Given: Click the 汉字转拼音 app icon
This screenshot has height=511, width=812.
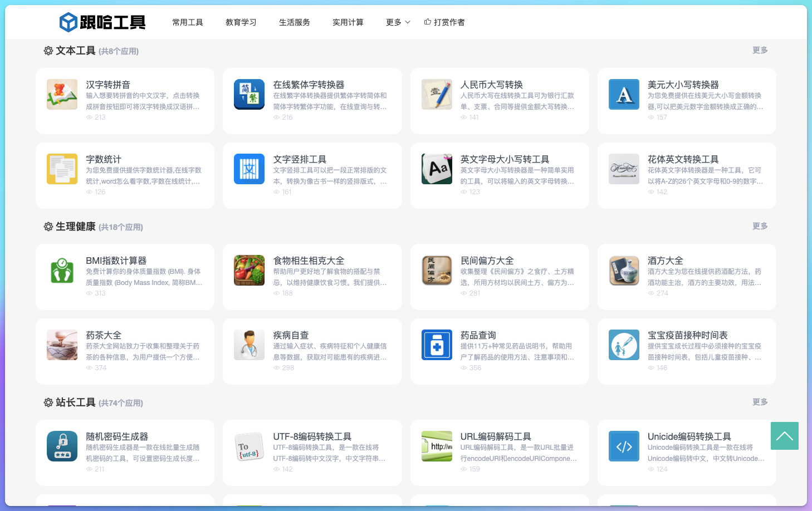Looking at the screenshot, I should [62, 95].
